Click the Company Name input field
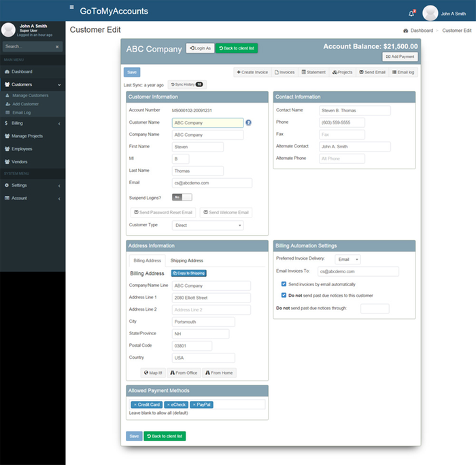 (x=207, y=135)
